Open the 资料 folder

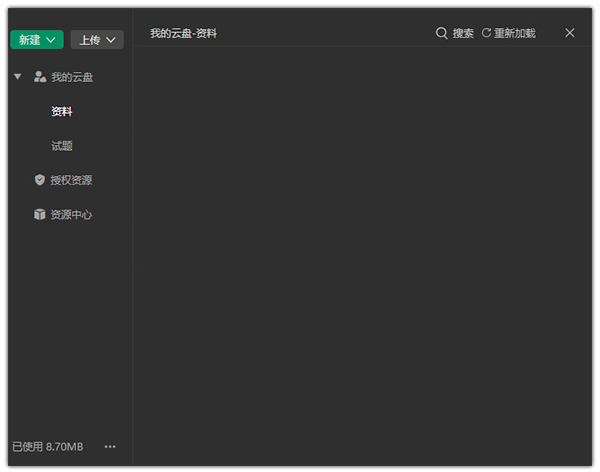coord(62,111)
